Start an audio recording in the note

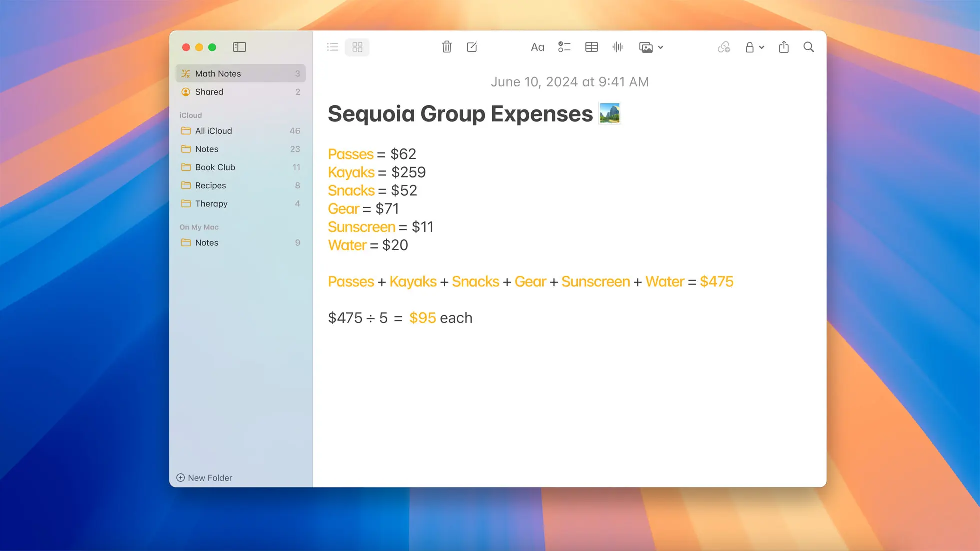(617, 47)
